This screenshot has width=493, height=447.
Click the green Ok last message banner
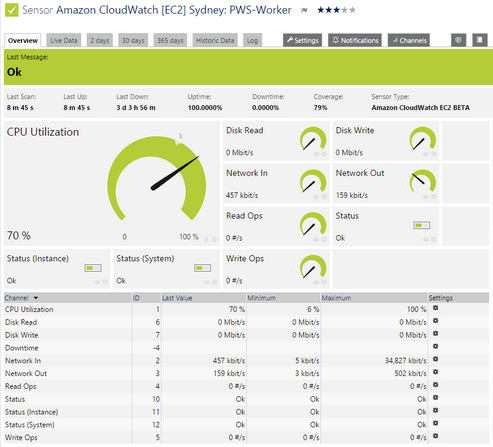point(248,67)
